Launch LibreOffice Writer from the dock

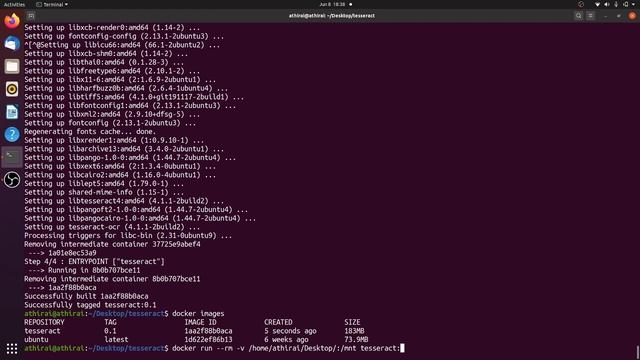pyautogui.click(x=12, y=112)
